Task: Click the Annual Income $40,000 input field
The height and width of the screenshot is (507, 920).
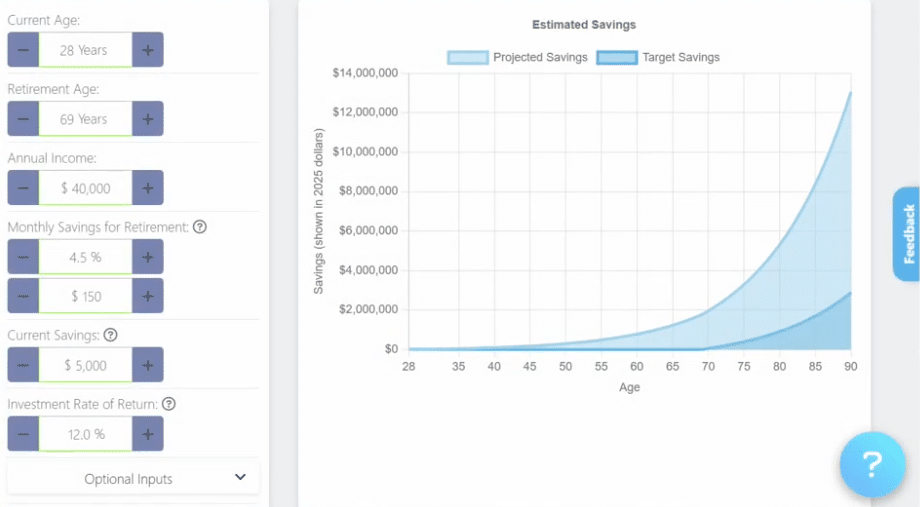Action: tap(85, 188)
